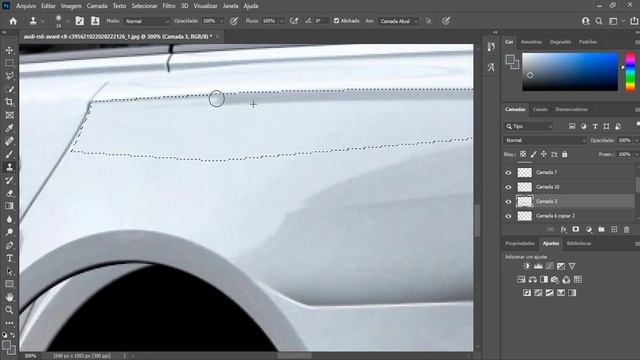The image size is (640, 360).
Task: Click the document tab audi-rs6-avant
Action: coord(118,36)
